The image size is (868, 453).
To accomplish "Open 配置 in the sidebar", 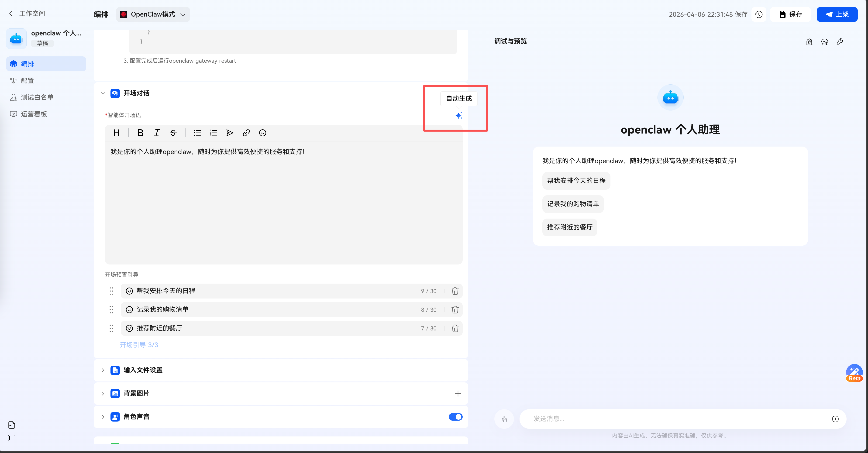I will click(46, 80).
